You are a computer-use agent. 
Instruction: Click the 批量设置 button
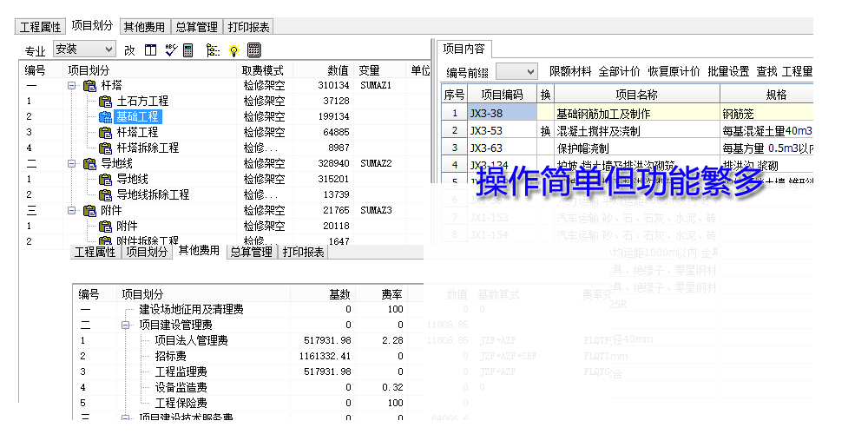tap(728, 71)
